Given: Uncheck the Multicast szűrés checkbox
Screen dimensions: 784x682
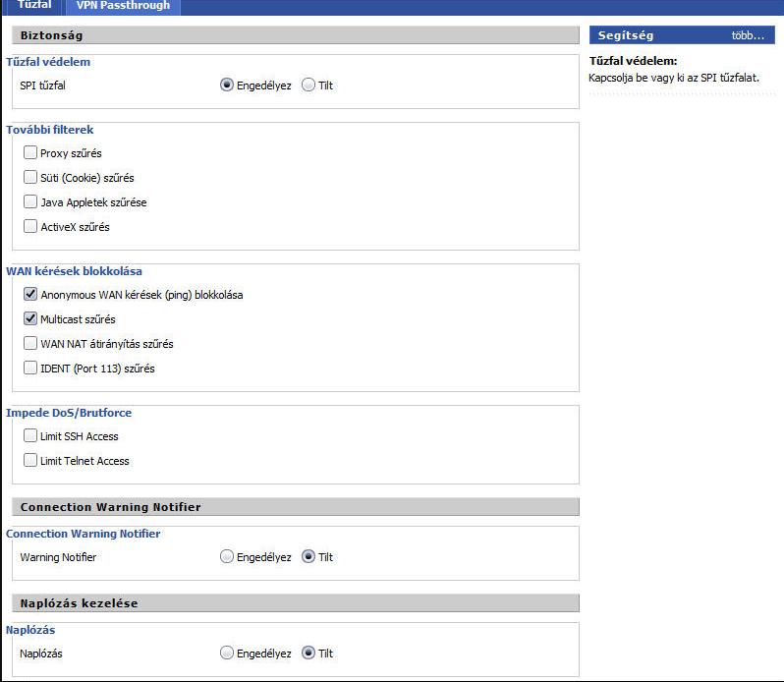Looking at the screenshot, I should 30,318.
